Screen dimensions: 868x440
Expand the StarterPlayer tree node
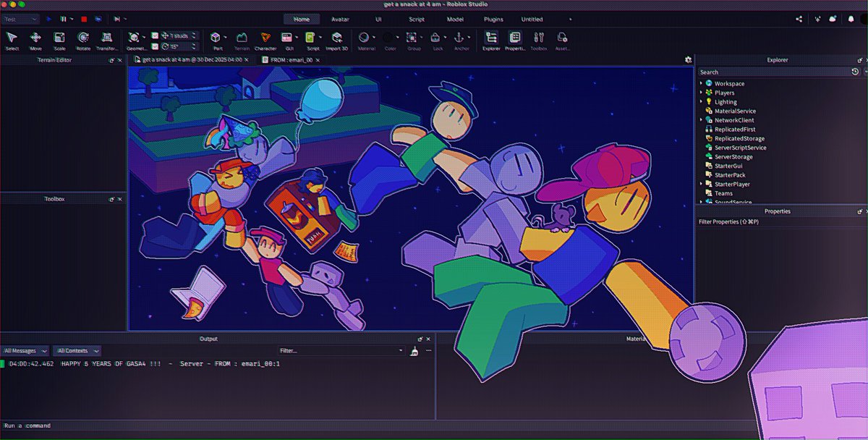[702, 184]
